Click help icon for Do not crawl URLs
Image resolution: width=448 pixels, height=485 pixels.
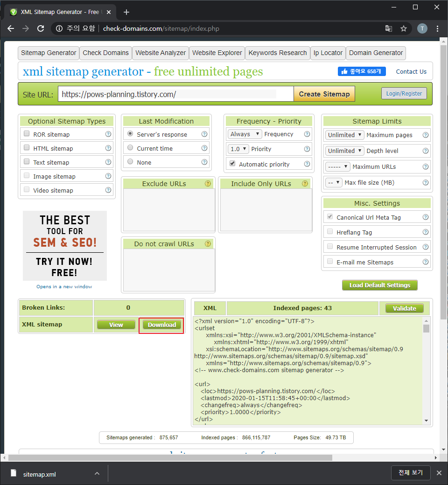point(208,244)
